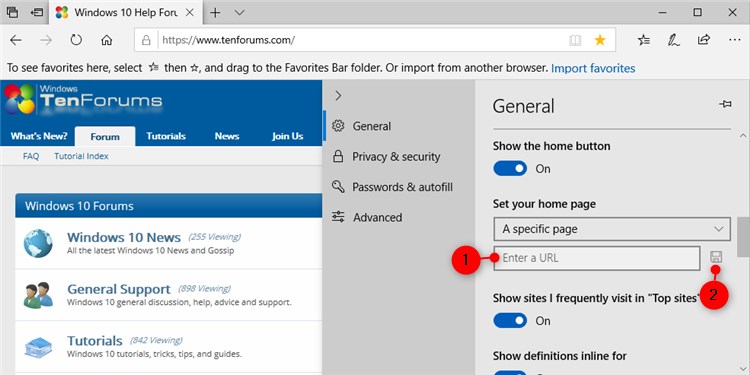
Task: Click the add notes pen icon
Action: tap(673, 40)
